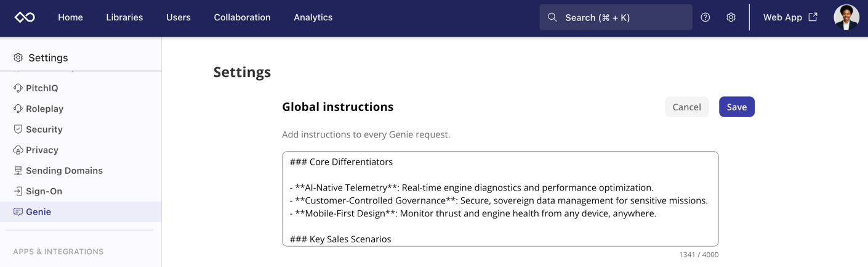Click the Roleplay headset icon
Image resolution: width=868 pixels, height=267 pixels.
tap(18, 109)
